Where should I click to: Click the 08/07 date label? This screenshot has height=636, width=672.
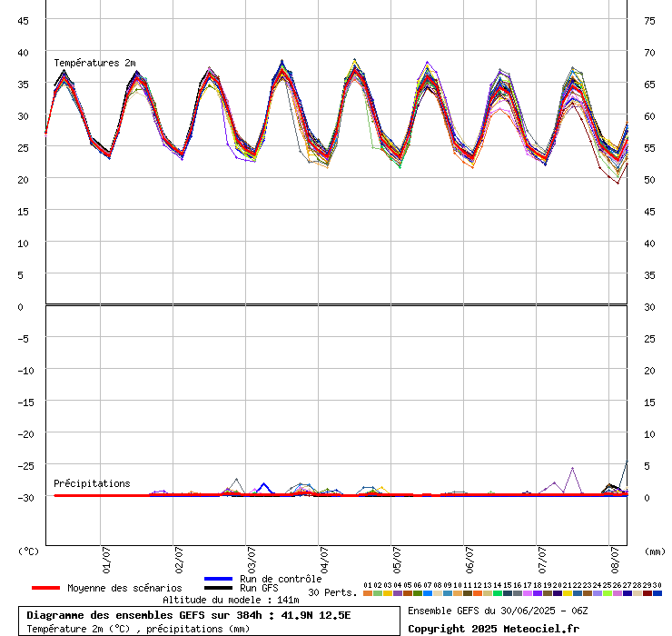[x=615, y=560]
